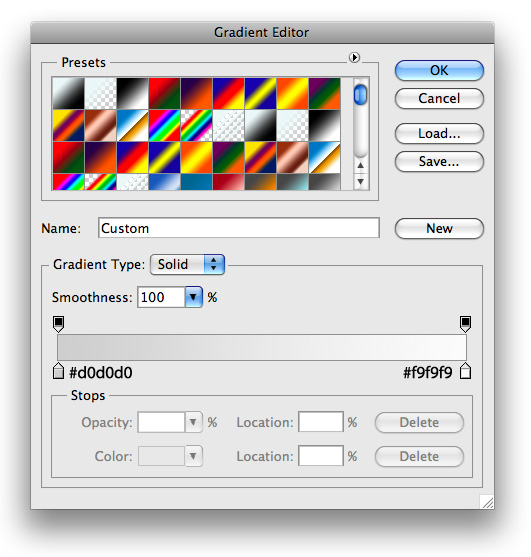Select the right color stop below gradient
This screenshot has width=531, height=557.
pyautogui.click(x=465, y=371)
